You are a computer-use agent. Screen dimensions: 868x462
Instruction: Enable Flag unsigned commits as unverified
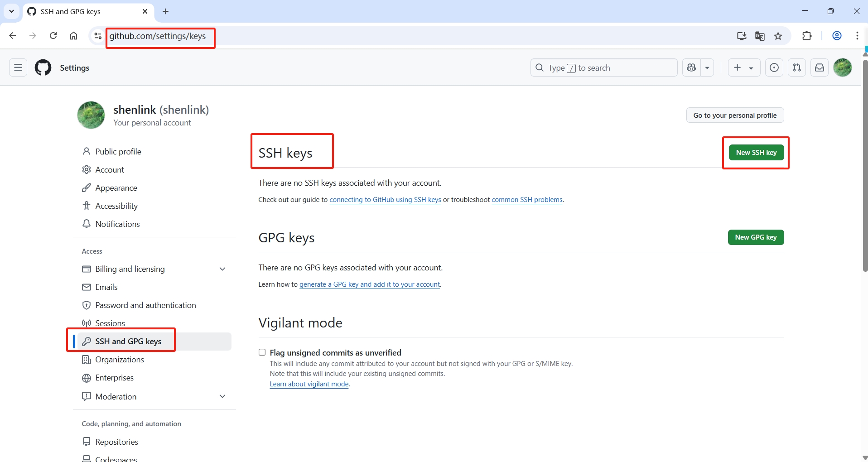(262, 352)
